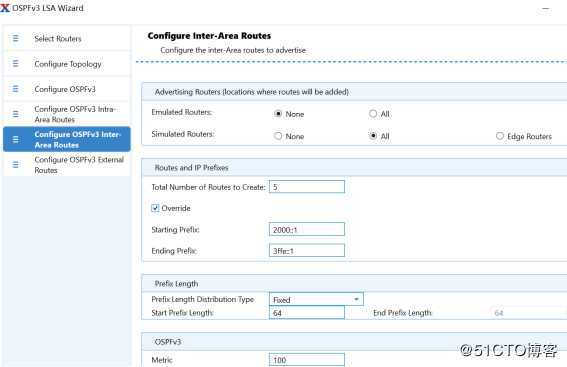
Task: Click the list icon beside Configure Topology
Action: tap(16, 64)
